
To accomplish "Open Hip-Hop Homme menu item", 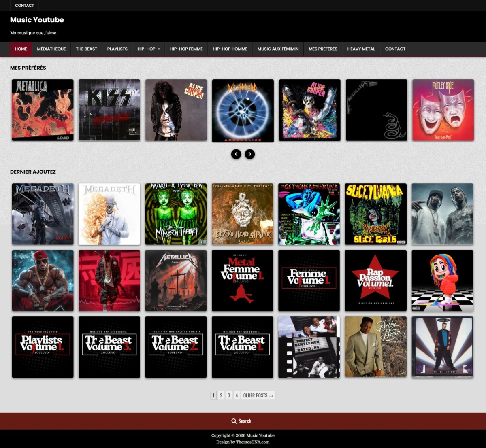I will [230, 49].
